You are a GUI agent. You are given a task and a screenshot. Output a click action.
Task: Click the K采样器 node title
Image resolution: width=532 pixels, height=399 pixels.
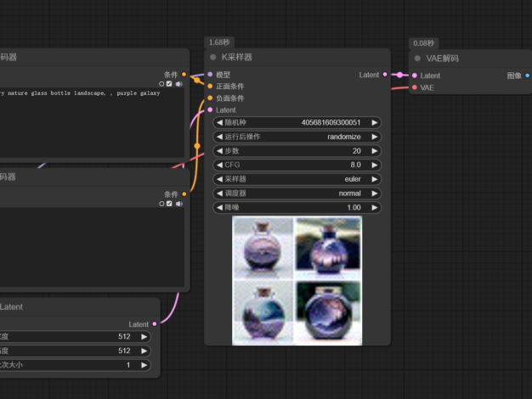[237, 57]
